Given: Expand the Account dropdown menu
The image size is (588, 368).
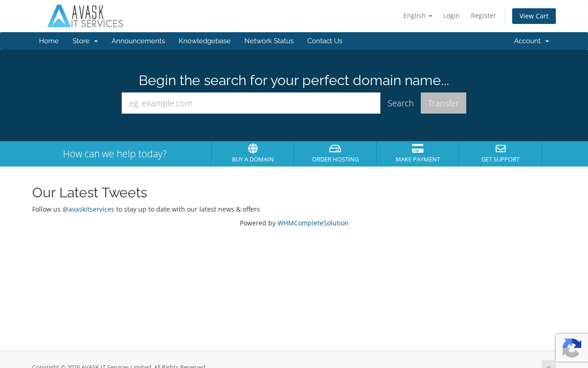Looking at the screenshot, I should 531,41.
